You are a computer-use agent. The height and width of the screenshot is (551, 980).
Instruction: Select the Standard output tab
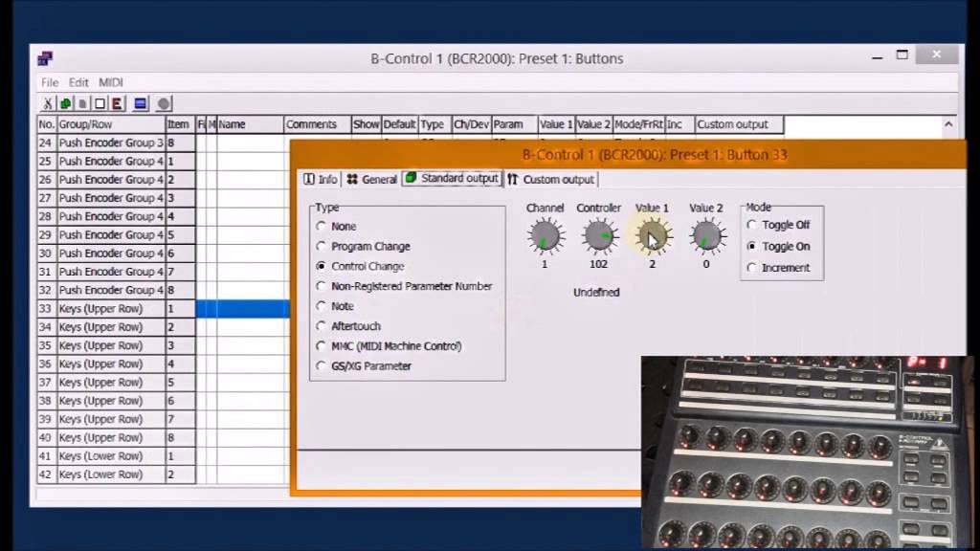point(452,179)
